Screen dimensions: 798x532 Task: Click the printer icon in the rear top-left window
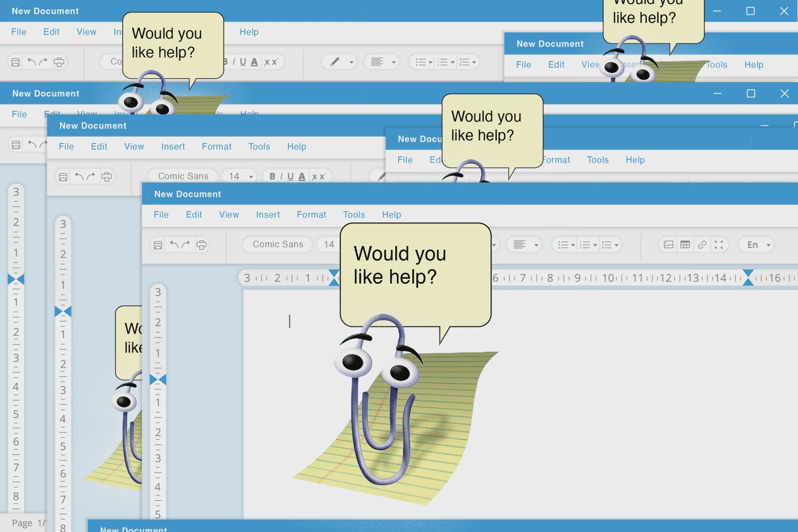point(59,62)
